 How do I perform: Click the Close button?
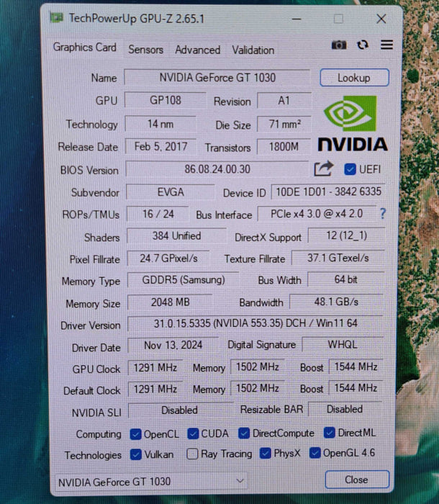click(x=357, y=480)
